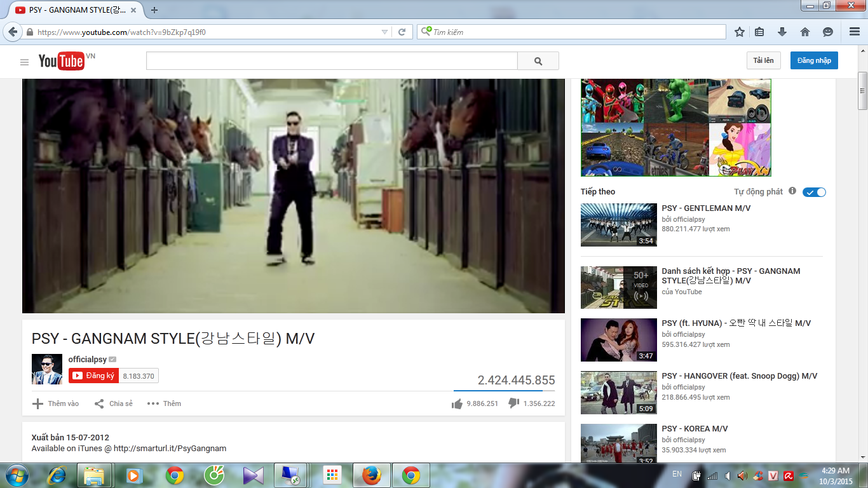The height and width of the screenshot is (488, 868).
Task: Reload the page with the refresh icon
Action: point(402,32)
